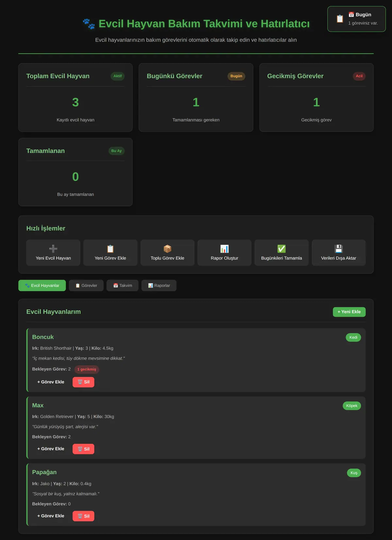This screenshot has height=540, width=392.
Task: Click the 1 gecikmiş badge for Boncuk
Action: 87,369
